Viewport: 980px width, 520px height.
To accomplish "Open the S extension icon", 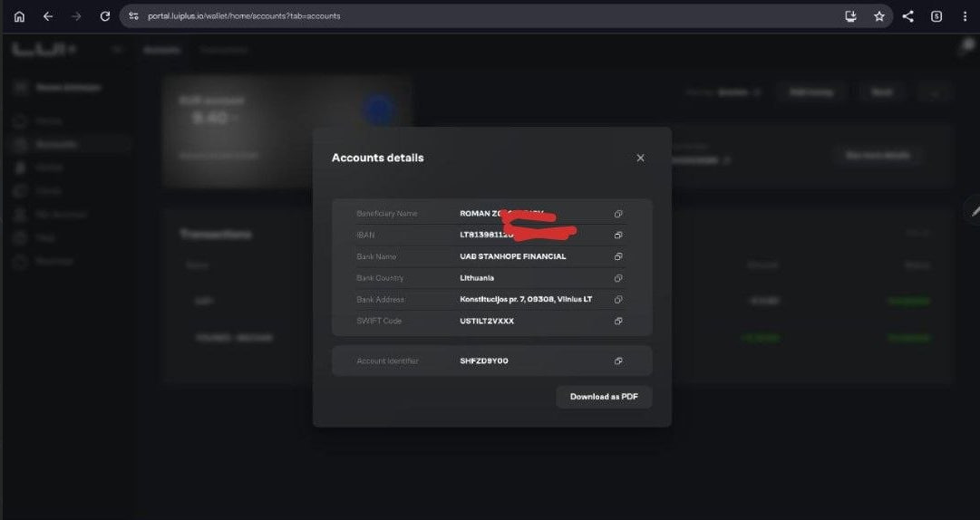I will tap(936, 17).
